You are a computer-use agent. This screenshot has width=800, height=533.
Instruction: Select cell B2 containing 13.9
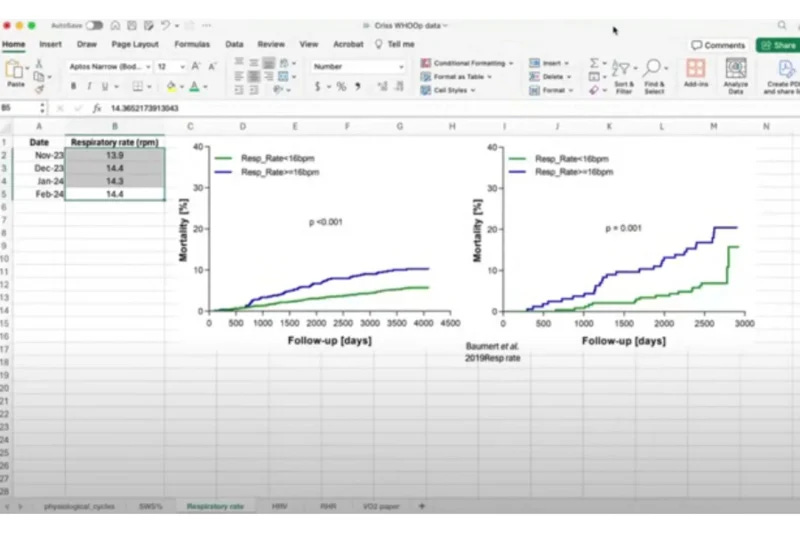coord(115,155)
